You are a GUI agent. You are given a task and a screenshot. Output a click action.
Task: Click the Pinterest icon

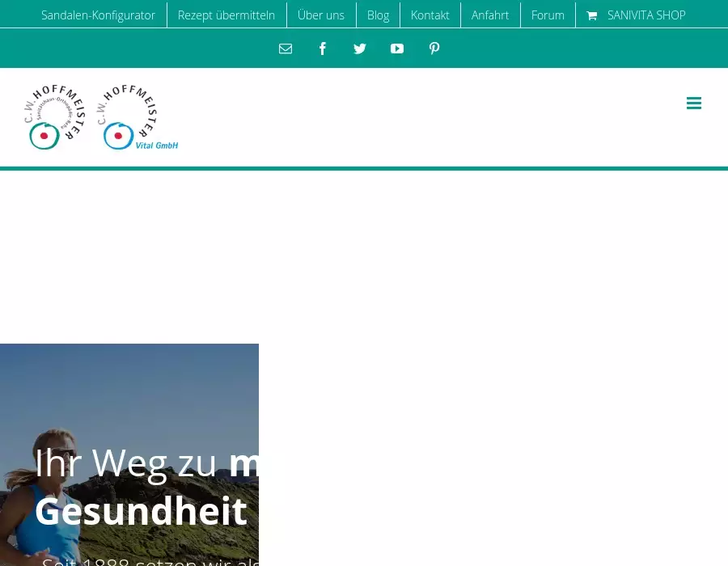point(434,49)
